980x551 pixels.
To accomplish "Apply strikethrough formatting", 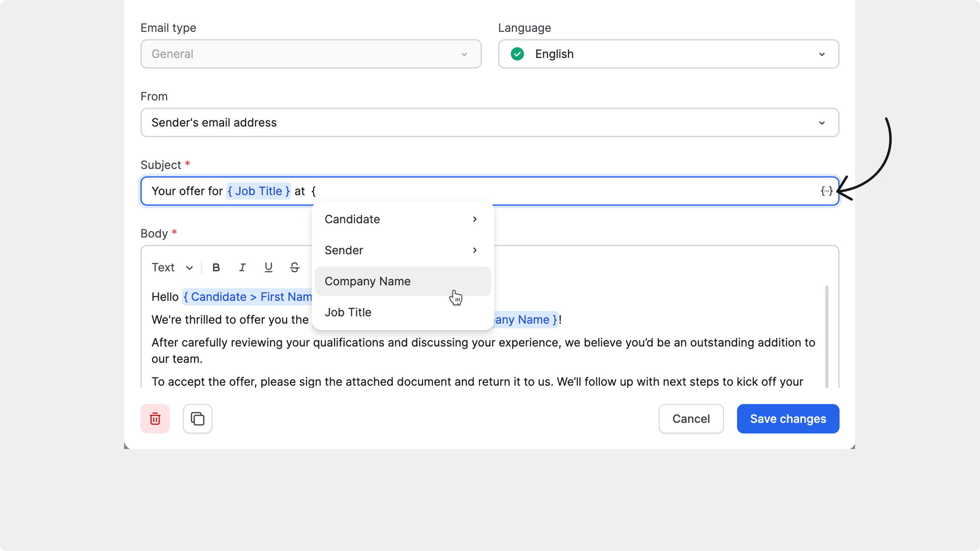I will 294,267.
